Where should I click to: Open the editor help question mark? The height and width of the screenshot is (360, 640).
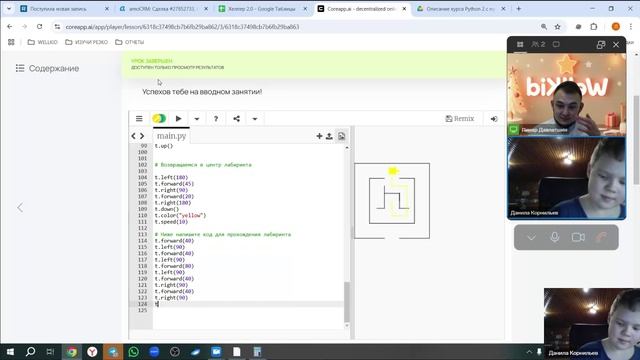[216, 119]
